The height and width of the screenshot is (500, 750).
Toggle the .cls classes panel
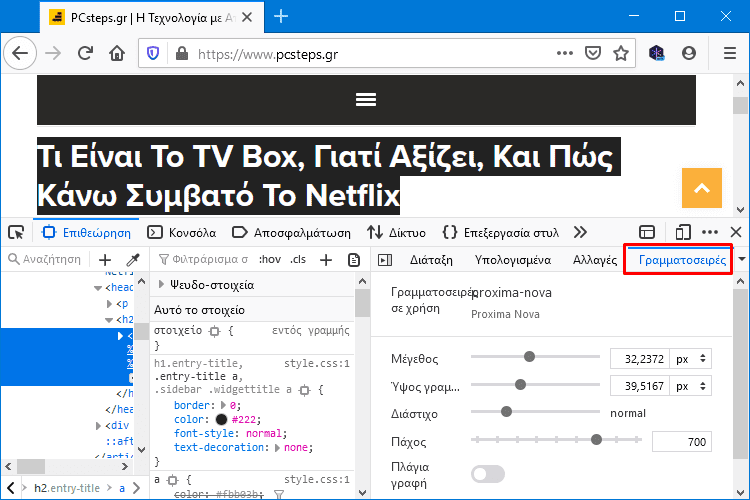pos(298,259)
